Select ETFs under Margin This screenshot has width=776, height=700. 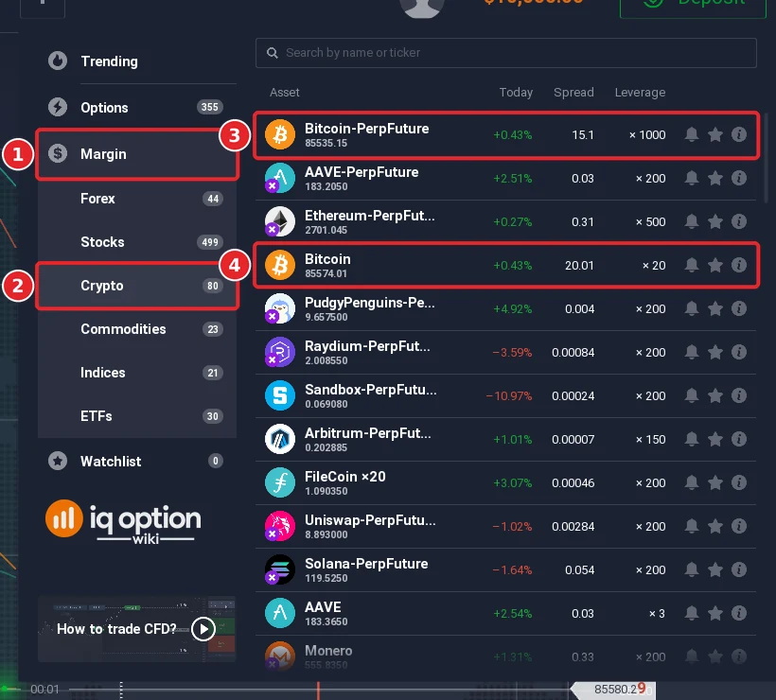point(137,416)
